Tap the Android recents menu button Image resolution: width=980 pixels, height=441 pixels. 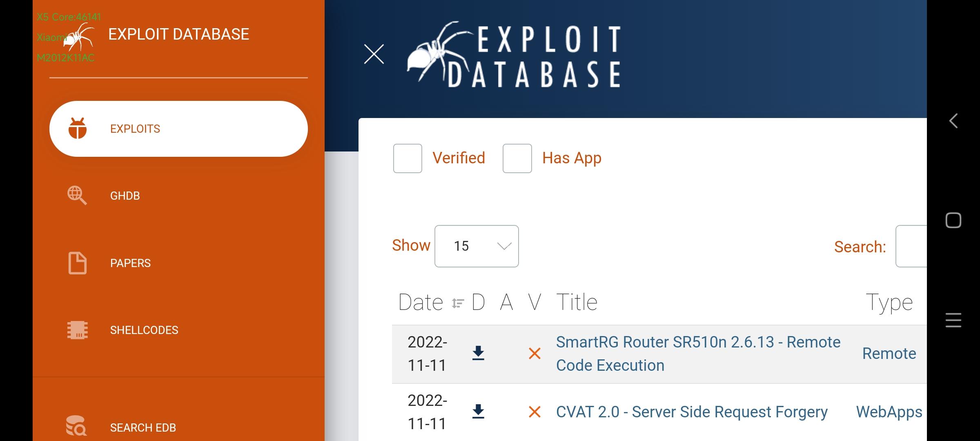pos(953,320)
